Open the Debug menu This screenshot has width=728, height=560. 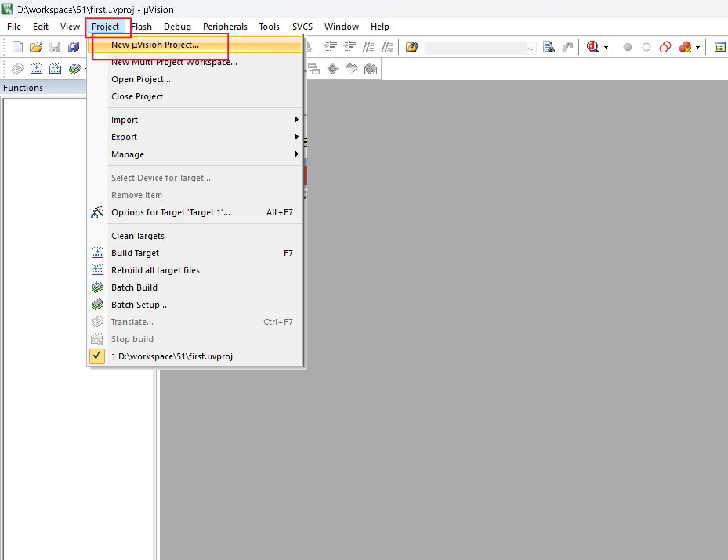coord(177,27)
